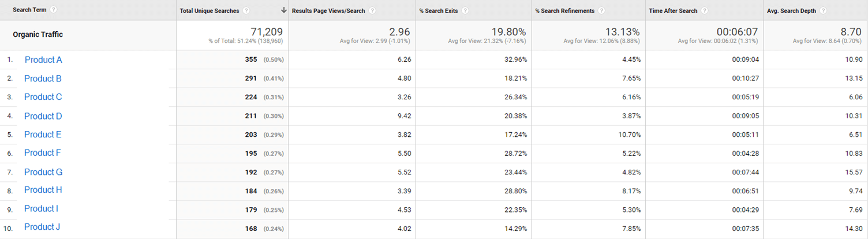Click help icon next to Total Unique Searches
Viewport: 868px width, 239px height.
246,10
